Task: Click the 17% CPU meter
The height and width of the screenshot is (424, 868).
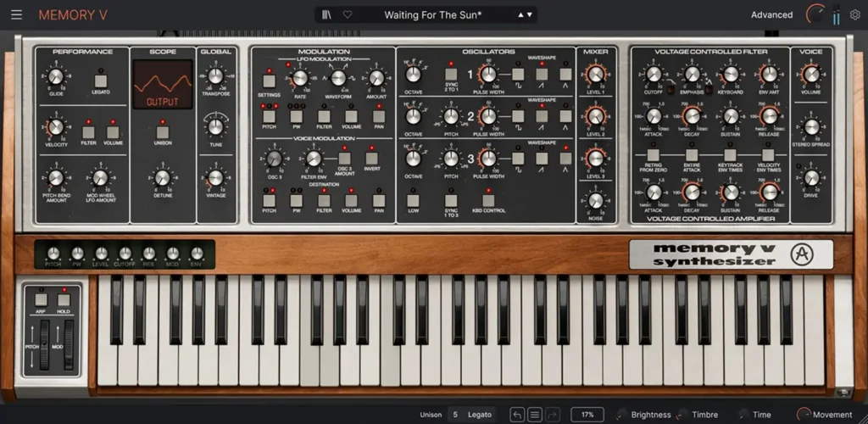Action: click(587, 415)
